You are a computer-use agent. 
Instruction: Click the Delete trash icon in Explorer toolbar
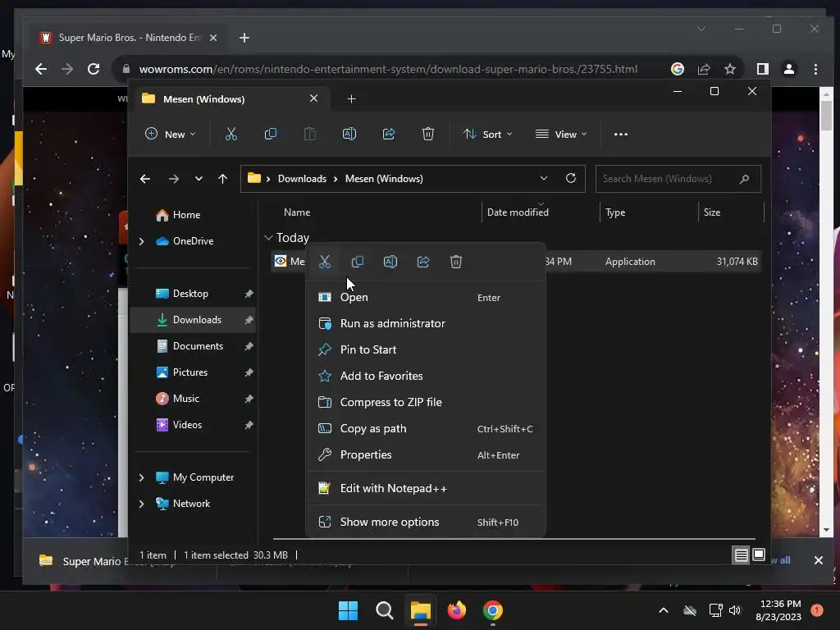pos(427,134)
